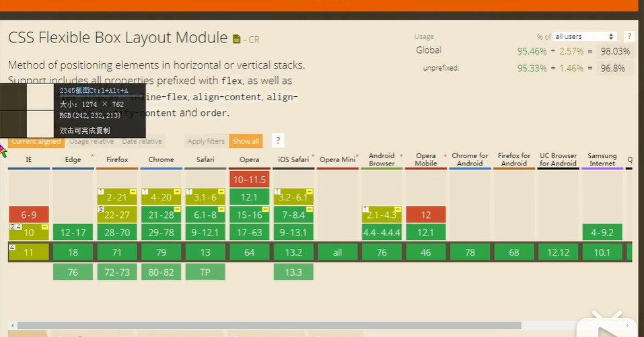Select the Date relative tab
The image size is (644, 337).
[x=142, y=141]
